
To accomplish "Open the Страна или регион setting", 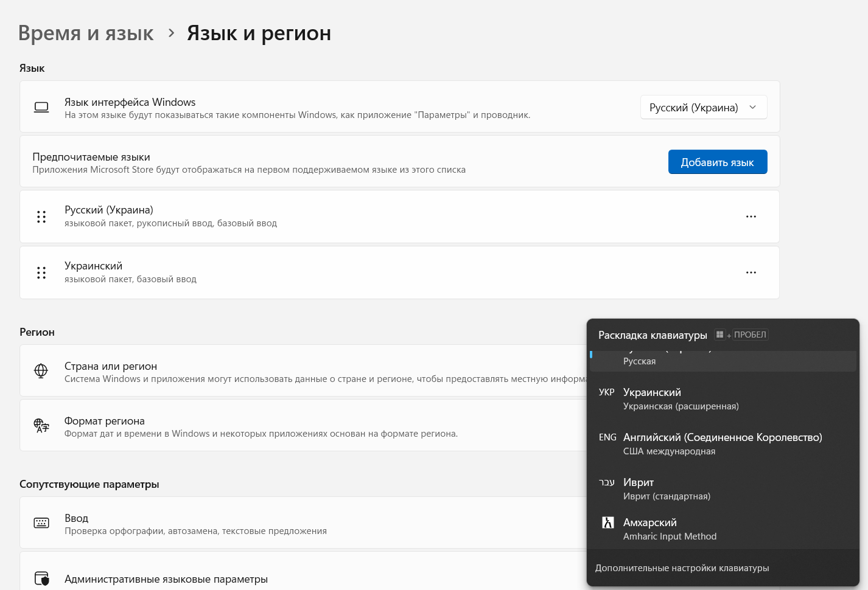I will [x=303, y=370].
